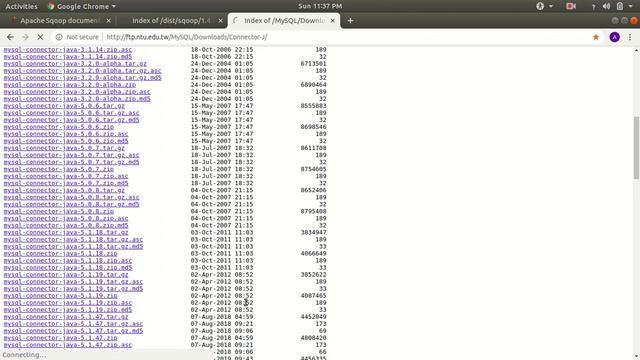
Task: Click the battery icon in top bar
Action: tap(620, 6)
